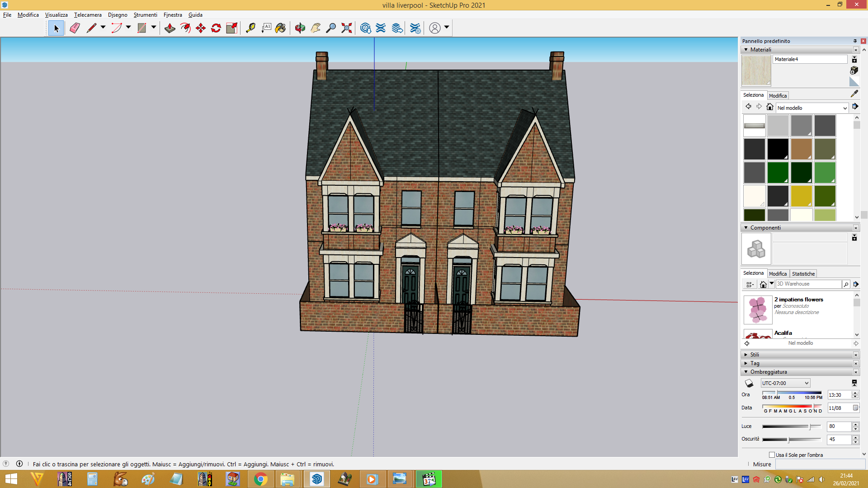This screenshot has height=488, width=868.
Task: Activate the Paint Bucket tool
Action: click(x=281, y=28)
